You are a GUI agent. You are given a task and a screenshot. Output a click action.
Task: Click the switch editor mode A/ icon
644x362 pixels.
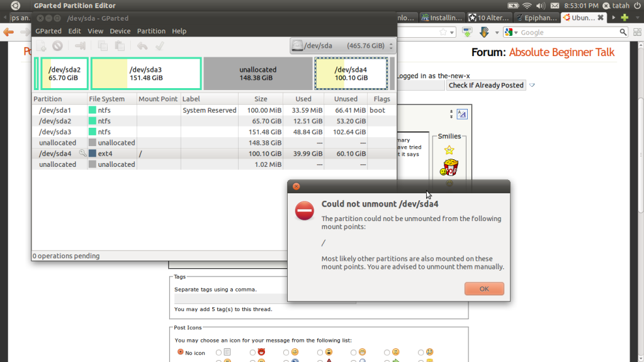pyautogui.click(x=462, y=114)
